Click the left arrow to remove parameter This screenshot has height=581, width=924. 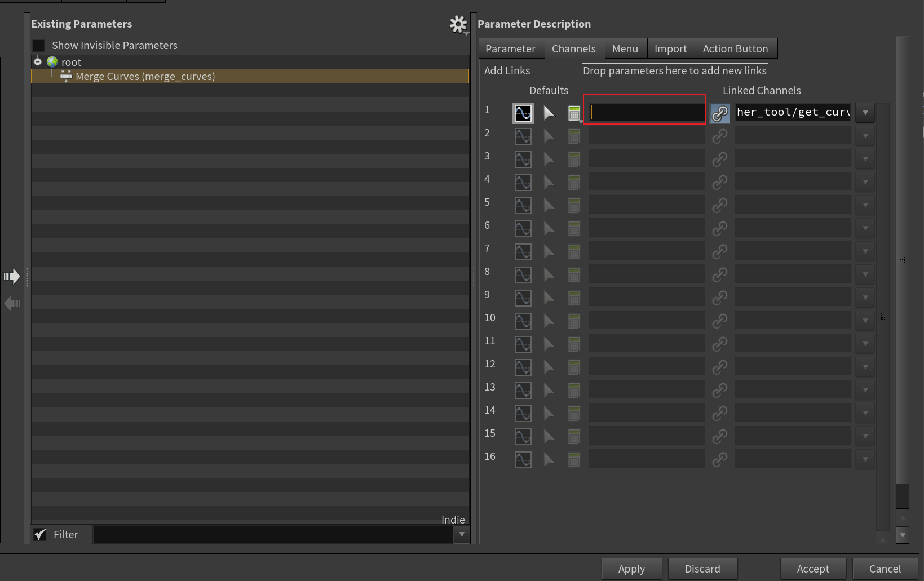click(x=12, y=304)
